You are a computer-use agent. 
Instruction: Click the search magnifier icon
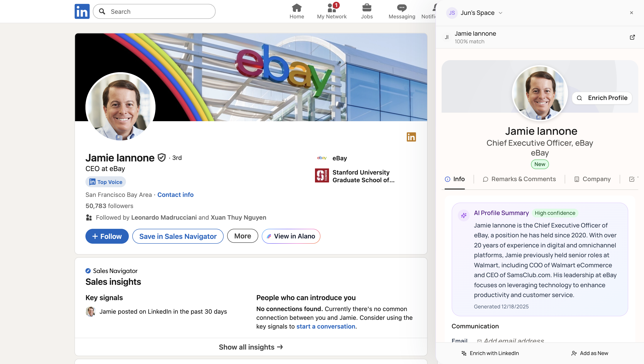point(102,12)
